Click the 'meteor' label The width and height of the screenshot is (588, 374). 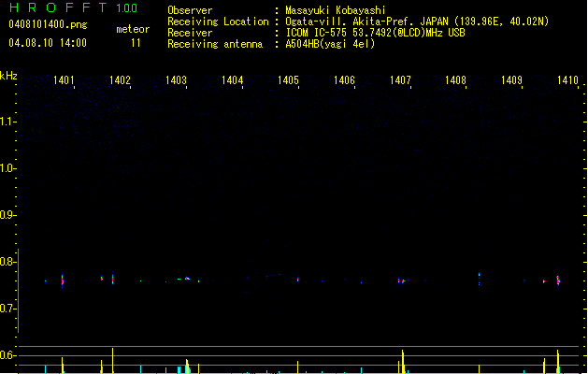133,29
